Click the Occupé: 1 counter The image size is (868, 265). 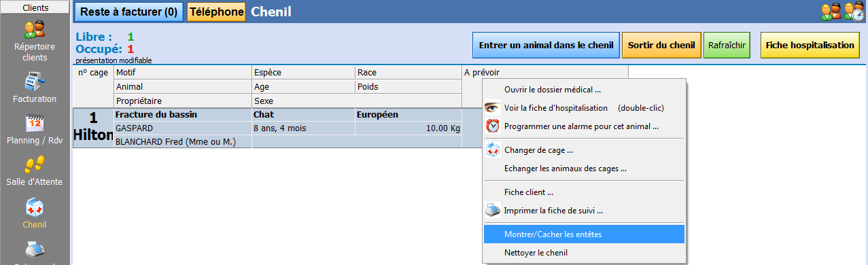tap(105, 49)
